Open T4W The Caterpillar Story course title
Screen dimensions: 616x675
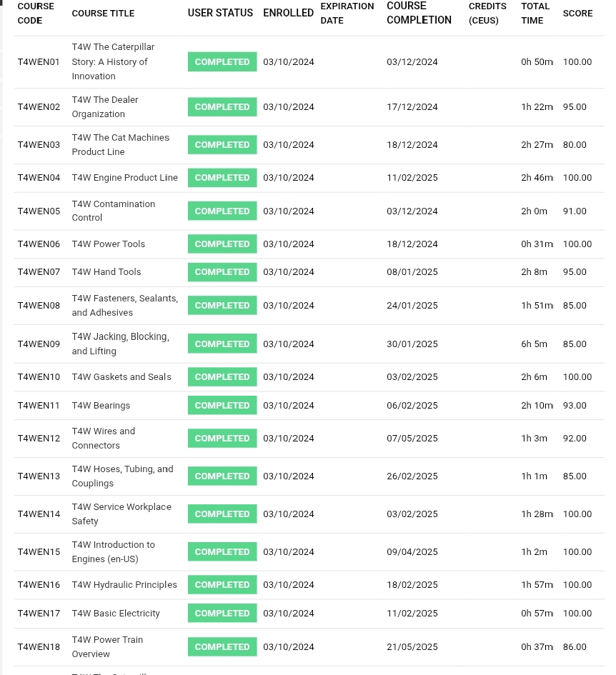(113, 61)
